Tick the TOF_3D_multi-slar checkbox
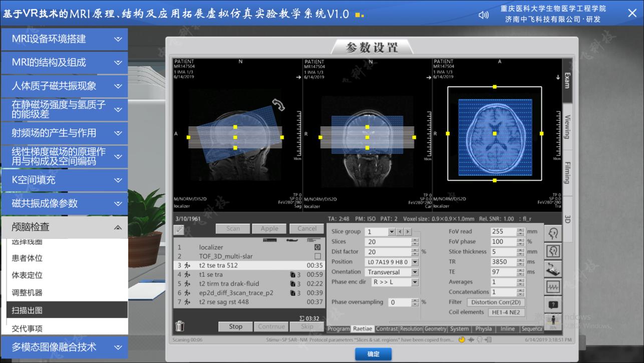The height and width of the screenshot is (363, 644). [317, 256]
